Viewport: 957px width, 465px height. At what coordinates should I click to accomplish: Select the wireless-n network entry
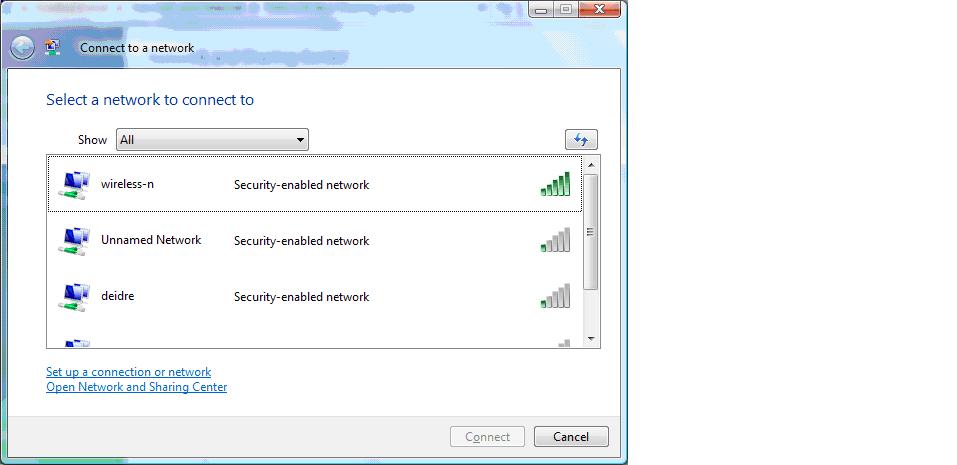click(315, 184)
